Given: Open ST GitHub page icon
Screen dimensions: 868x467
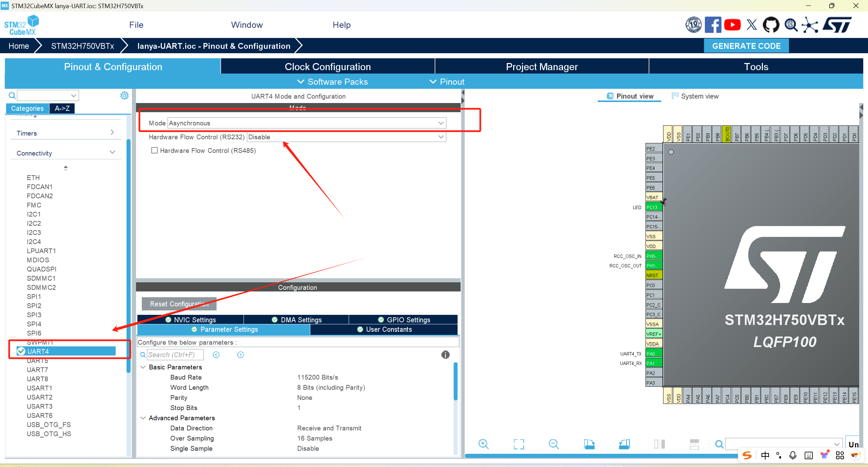Looking at the screenshot, I should point(771,25).
